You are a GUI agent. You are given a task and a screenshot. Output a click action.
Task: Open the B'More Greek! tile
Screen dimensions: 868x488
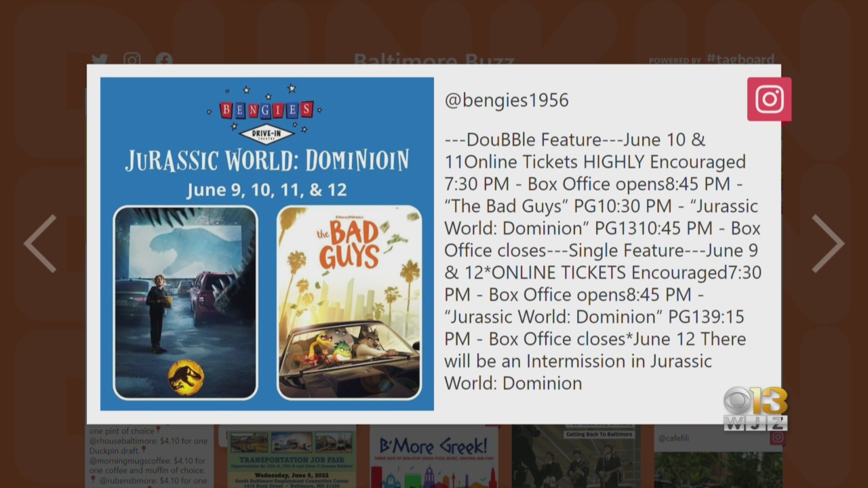(x=434, y=456)
